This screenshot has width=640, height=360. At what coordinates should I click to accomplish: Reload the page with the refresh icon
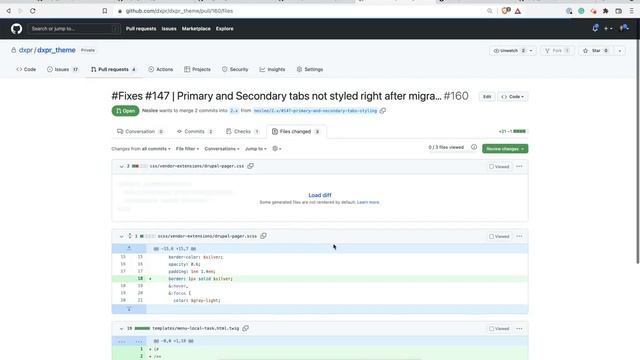tap(33, 11)
